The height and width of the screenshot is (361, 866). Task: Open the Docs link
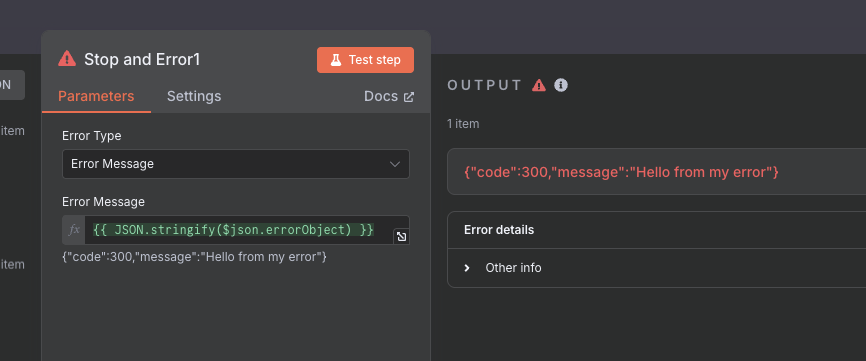click(389, 97)
